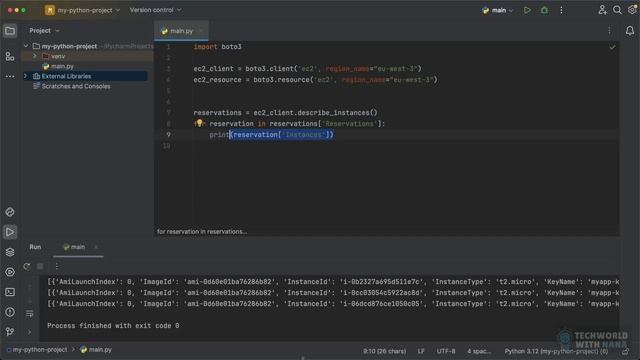Viewport: 640px width, 360px height.
Task: Change LF line separator setting
Action: pyautogui.click(x=421, y=351)
